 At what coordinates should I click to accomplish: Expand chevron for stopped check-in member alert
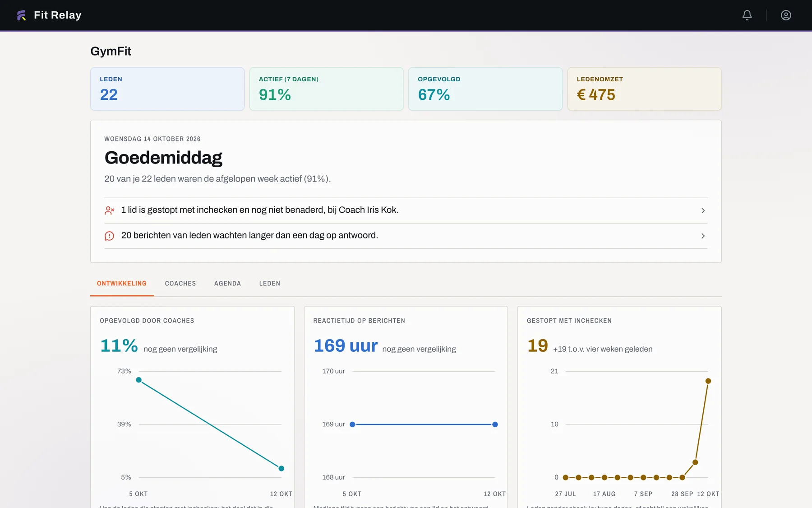[703, 210]
